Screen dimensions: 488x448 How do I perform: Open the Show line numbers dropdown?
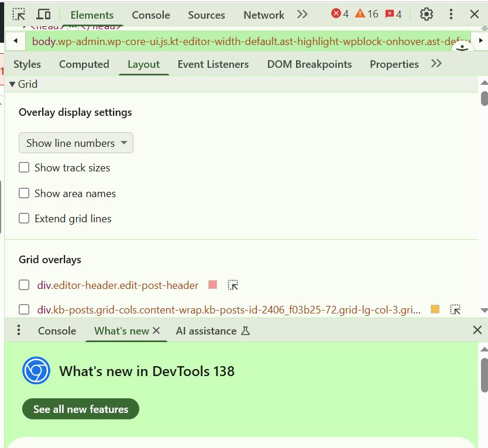coord(75,143)
